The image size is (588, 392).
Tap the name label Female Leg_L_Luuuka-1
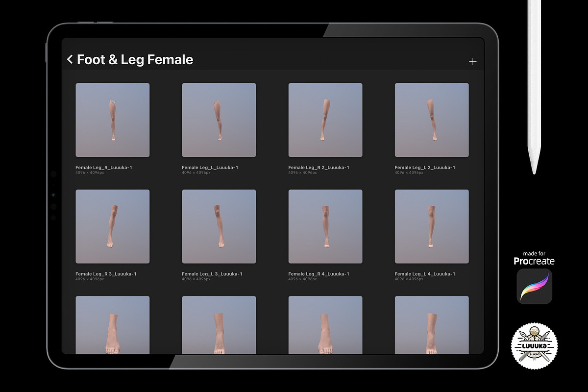click(x=210, y=168)
